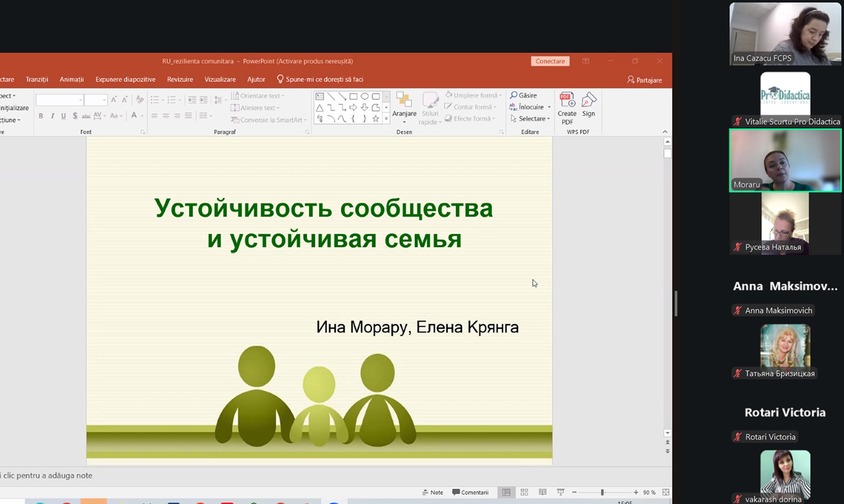The image size is (844, 504).
Task: Expand the Selectare dropdown
Action: click(x=548, y=119)
